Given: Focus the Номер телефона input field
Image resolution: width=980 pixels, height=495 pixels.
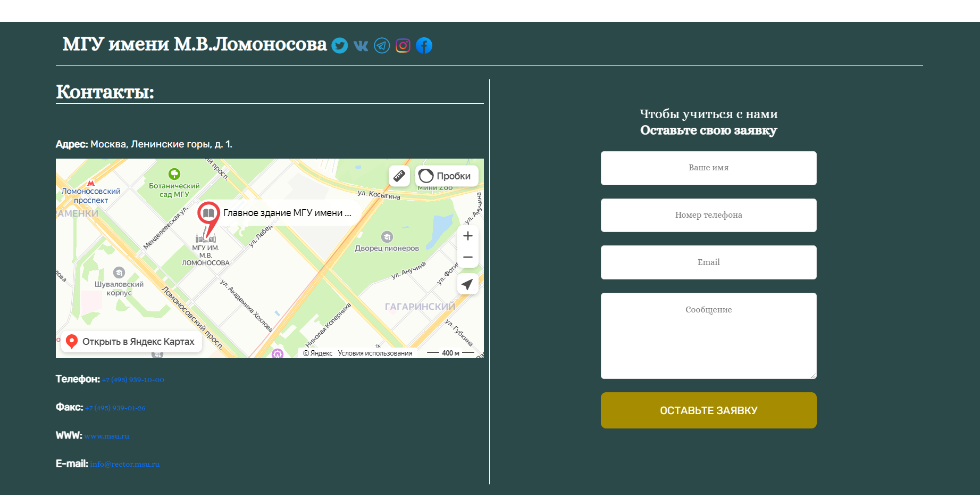Looking at the screenshot, I should pos(708,215).
